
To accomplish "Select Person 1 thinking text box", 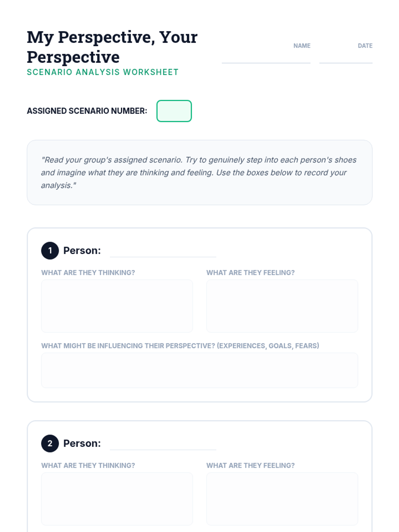I will pyautogui.click(x=117, y=306).
